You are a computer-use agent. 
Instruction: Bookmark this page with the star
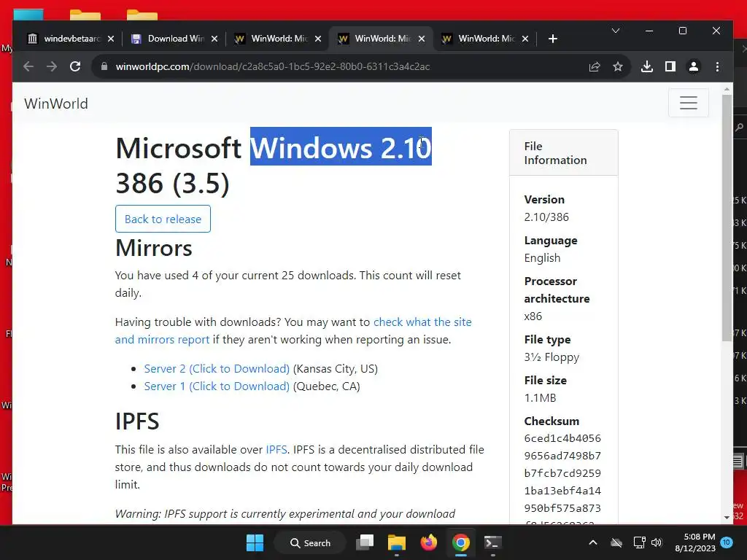(x=618, y=66)
